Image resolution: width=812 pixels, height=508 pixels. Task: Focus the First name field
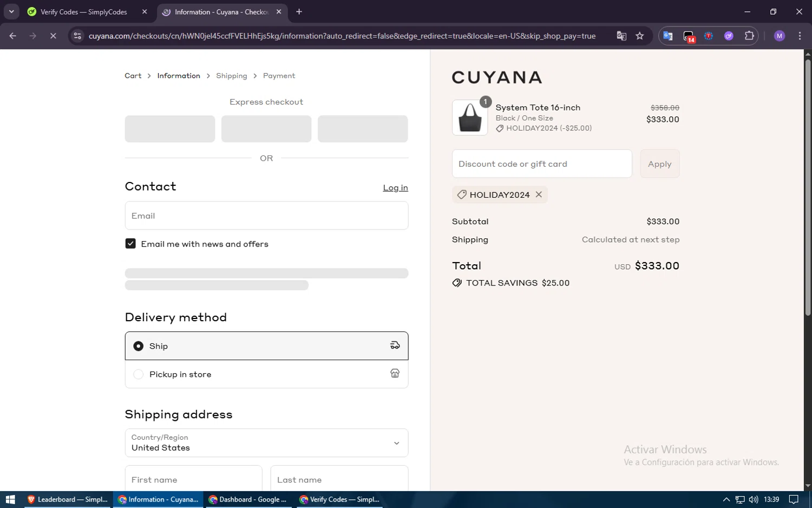coord(194,479)
